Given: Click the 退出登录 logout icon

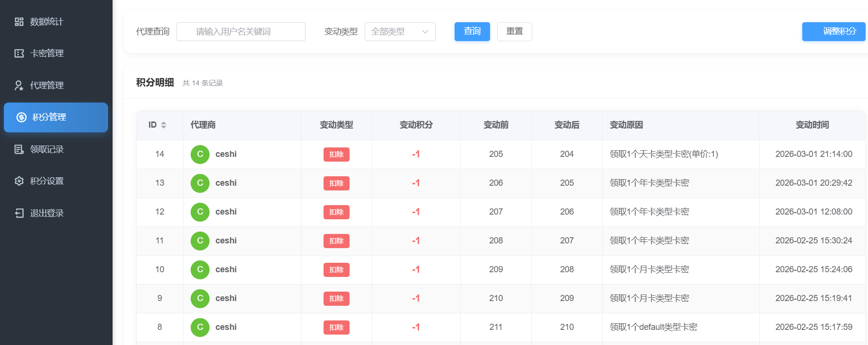Looking at the screenshot, I should coord(19,213).
